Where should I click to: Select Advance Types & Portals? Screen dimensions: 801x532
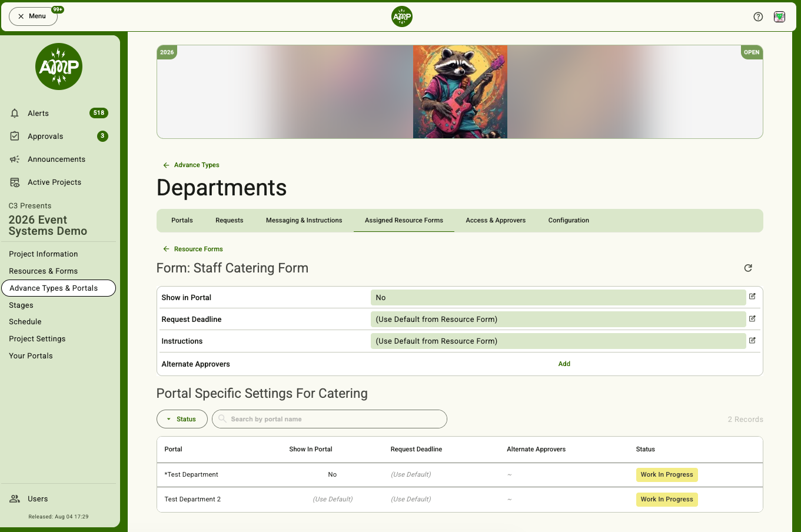[59, 288]
